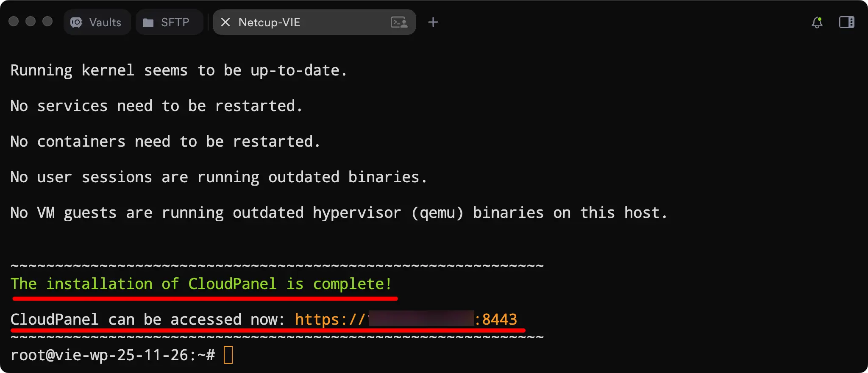The image size is (868, 373).
Task: Switch to the SFTP tab
Action: click(x=168, y=22)
